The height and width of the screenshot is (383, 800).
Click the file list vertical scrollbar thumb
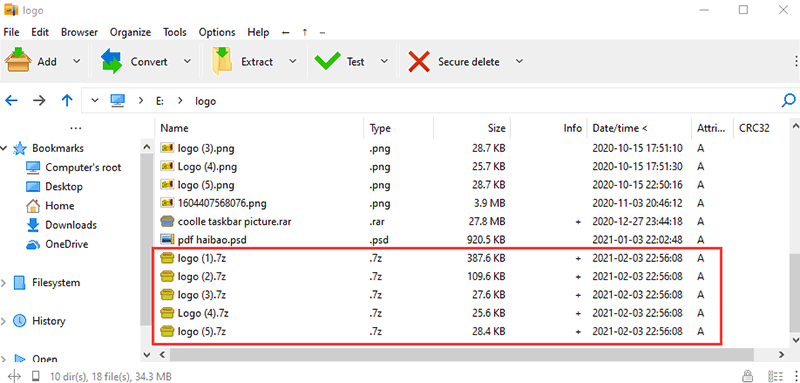pos(794,291)
